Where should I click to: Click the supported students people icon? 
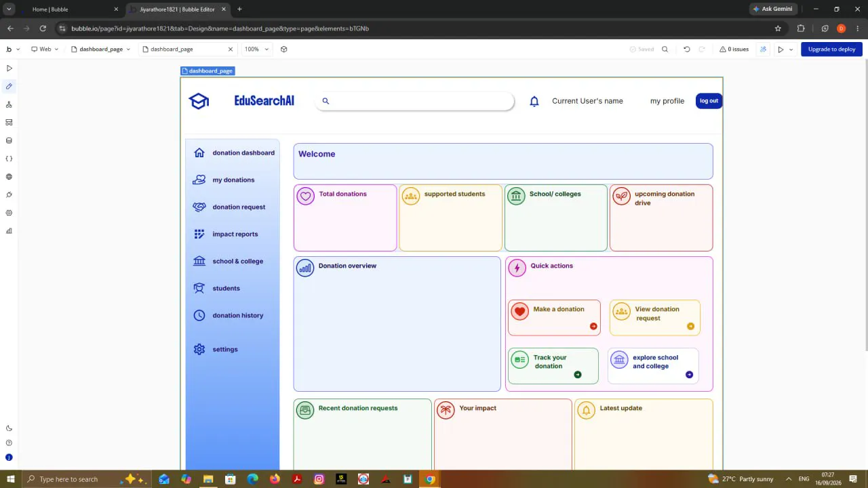[x=411, y=196]
